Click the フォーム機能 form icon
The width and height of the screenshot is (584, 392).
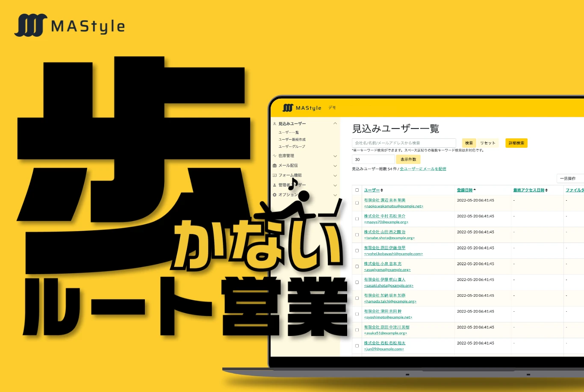pos(274,175)
